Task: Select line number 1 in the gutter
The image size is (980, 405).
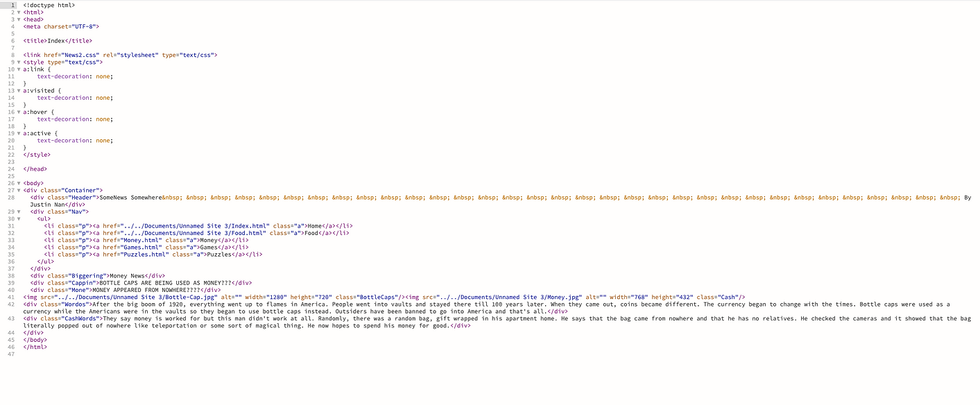Action: pyautogui.click(x=12, y=5)
